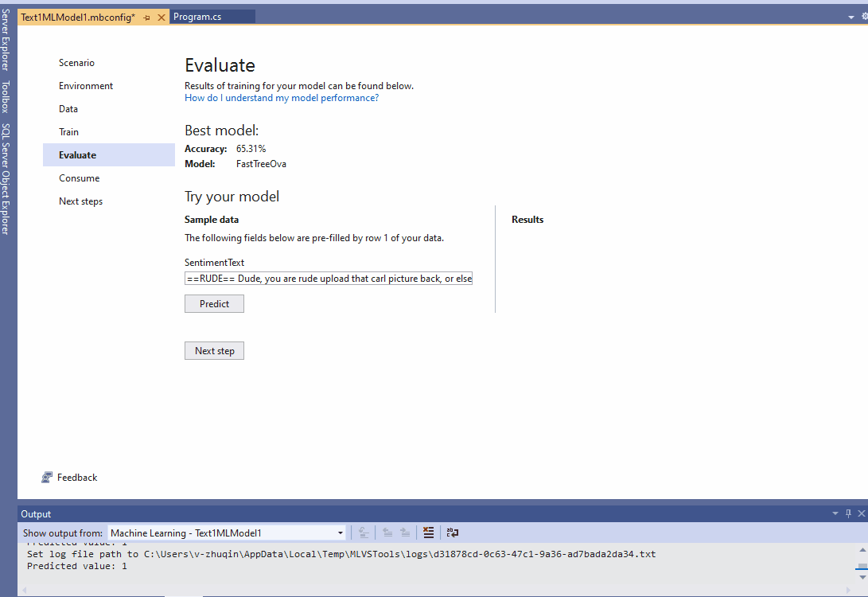Click the Predict button
The height and width of the screenshot is (597, 868).
click(x=214, y=303)
